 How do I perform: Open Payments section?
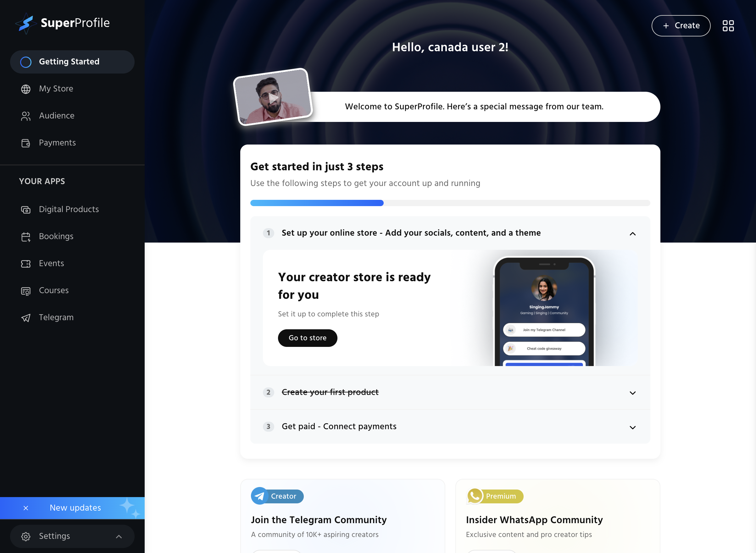[57, 143]
